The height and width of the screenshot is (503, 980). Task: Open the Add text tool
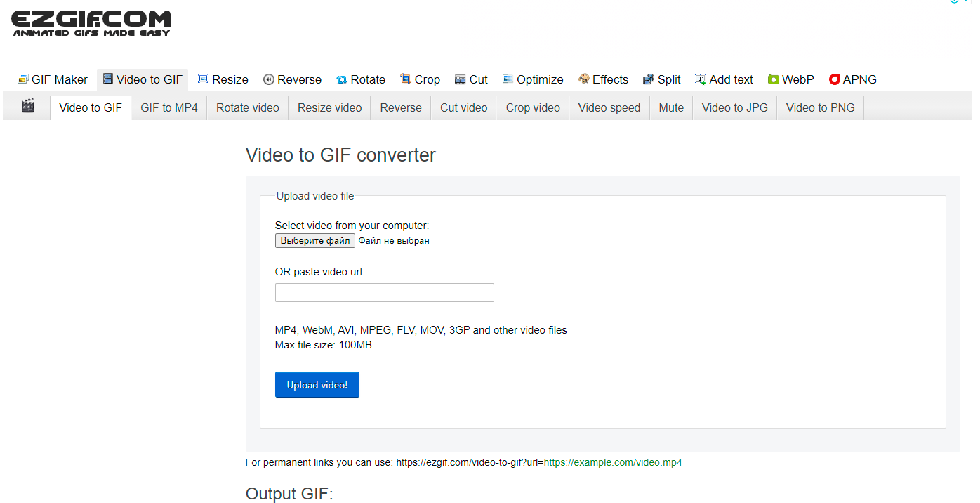pyautogui.click(x=724, y=79)
